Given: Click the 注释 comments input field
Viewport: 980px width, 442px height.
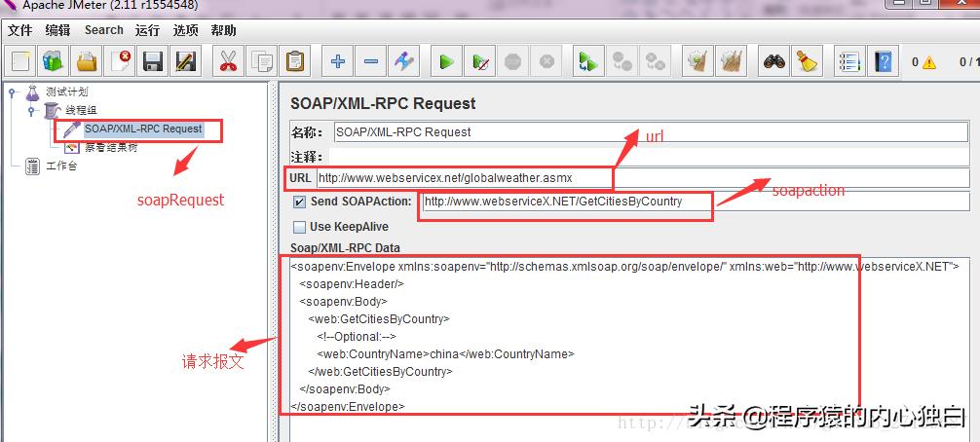Looking at the screenshot, I should click(651, 157).
